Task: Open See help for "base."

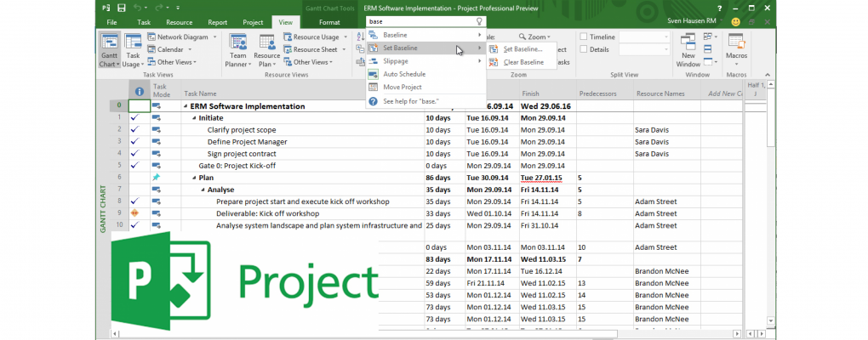Action: (425, 102)
